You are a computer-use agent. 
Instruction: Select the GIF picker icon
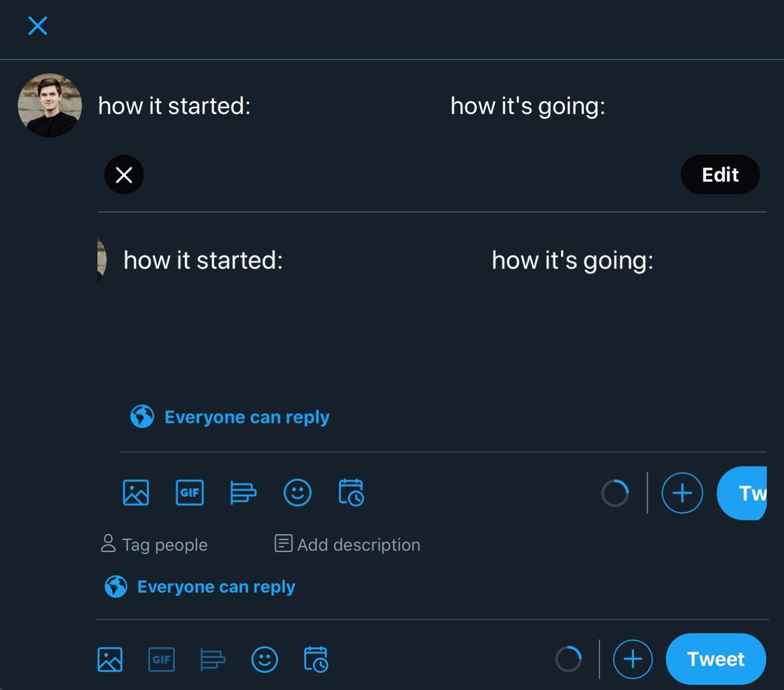tap(189, 493)
